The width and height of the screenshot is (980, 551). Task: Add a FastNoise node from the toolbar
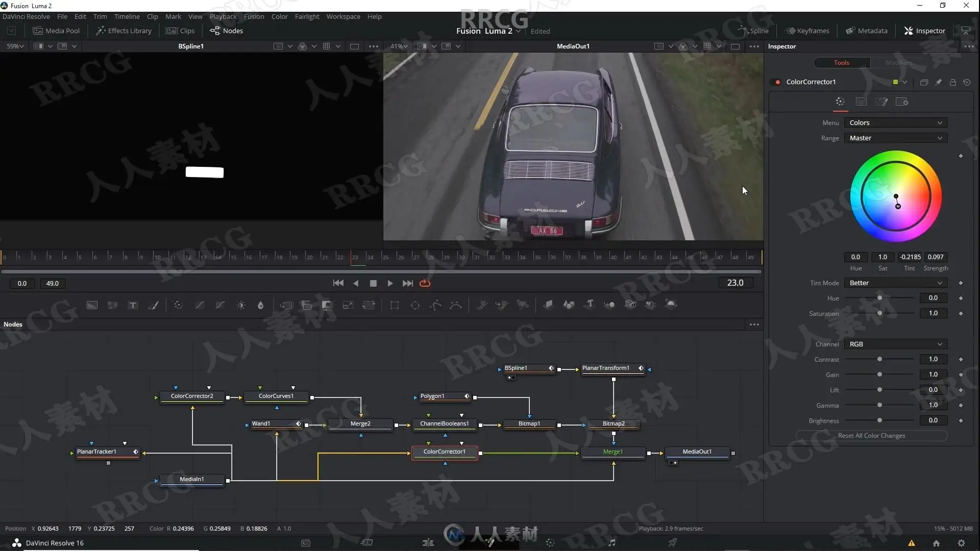pyautogui.click(x=112, y=305)
